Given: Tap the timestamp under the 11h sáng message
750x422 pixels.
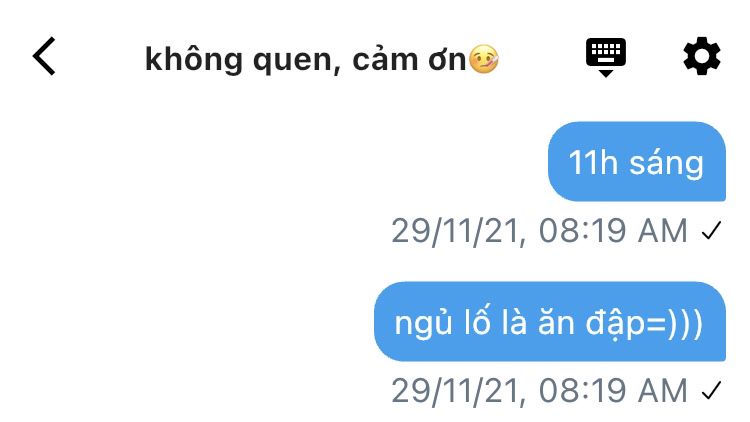Looking at the screenshot, I should pos(540,231).
